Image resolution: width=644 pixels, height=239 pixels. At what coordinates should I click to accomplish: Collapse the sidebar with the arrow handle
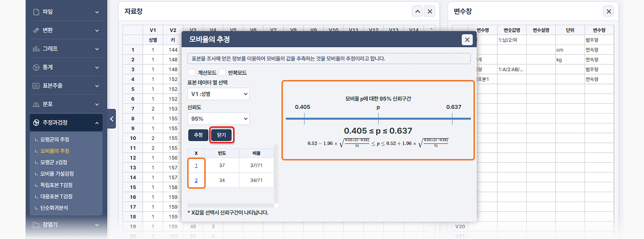(x=111, y=119)
